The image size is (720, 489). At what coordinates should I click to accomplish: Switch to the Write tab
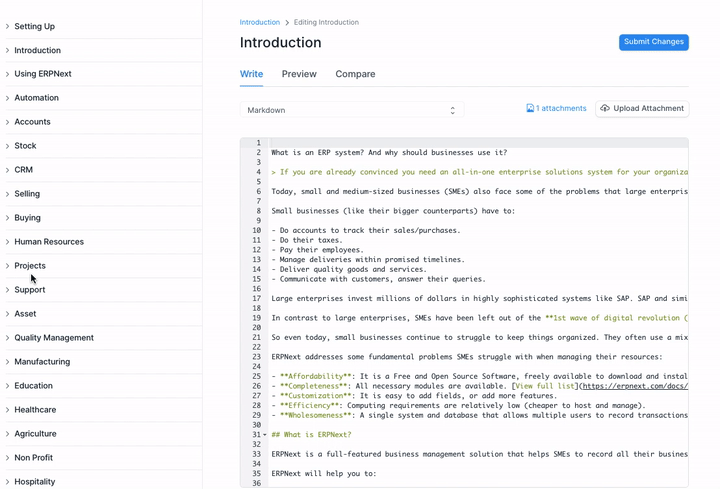click(x=251, y=74)
